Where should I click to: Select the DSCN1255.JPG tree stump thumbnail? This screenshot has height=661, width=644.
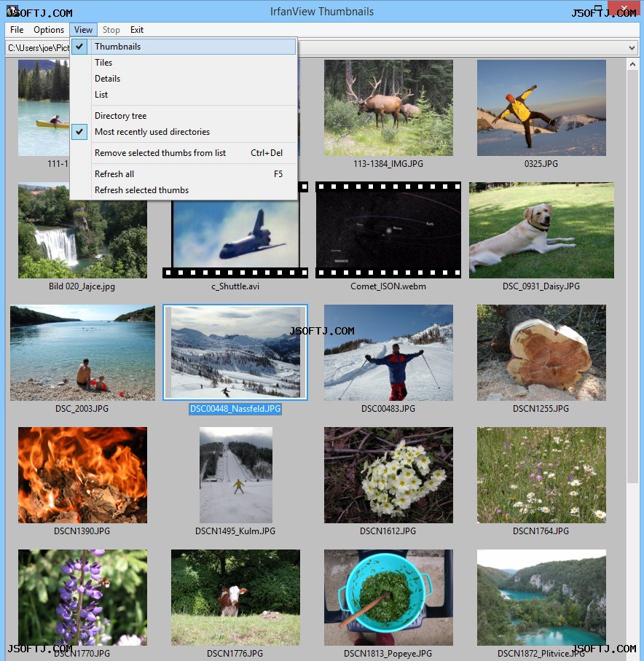541,353
